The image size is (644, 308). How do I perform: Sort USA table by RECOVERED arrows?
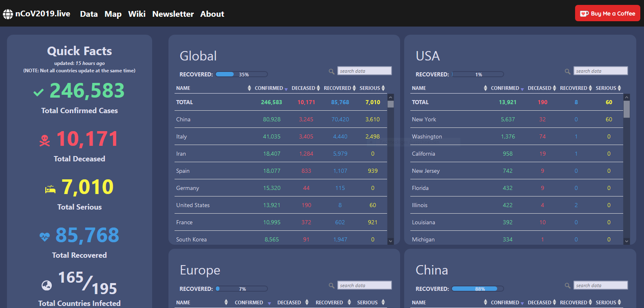click(x=590, y=88)
